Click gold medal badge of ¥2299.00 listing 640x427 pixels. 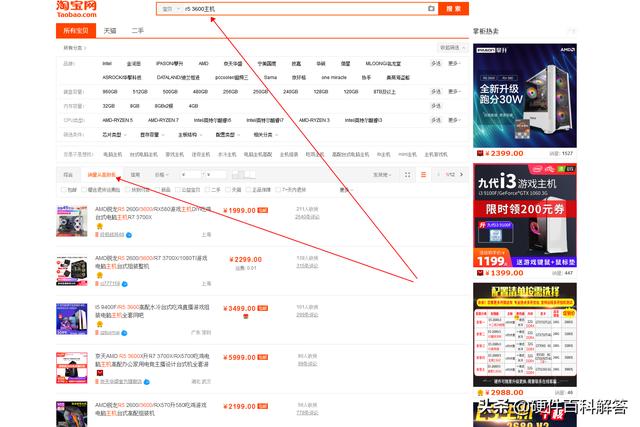click(x=100, y=275)
